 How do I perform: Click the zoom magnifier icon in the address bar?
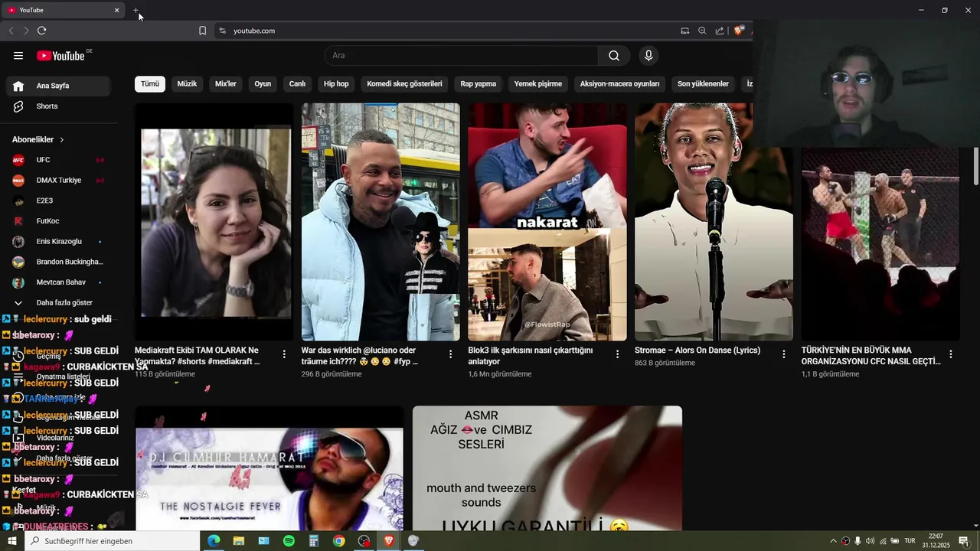click(x=702, y=31)
